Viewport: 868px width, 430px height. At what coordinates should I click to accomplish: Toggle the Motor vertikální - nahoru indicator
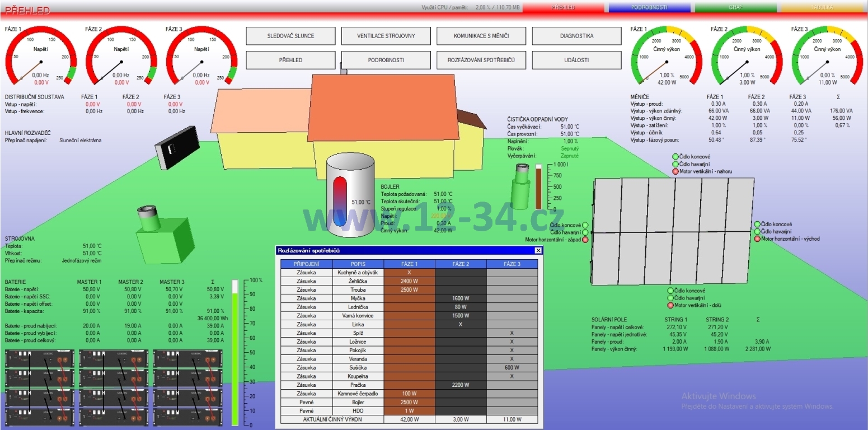pos(675,171)
